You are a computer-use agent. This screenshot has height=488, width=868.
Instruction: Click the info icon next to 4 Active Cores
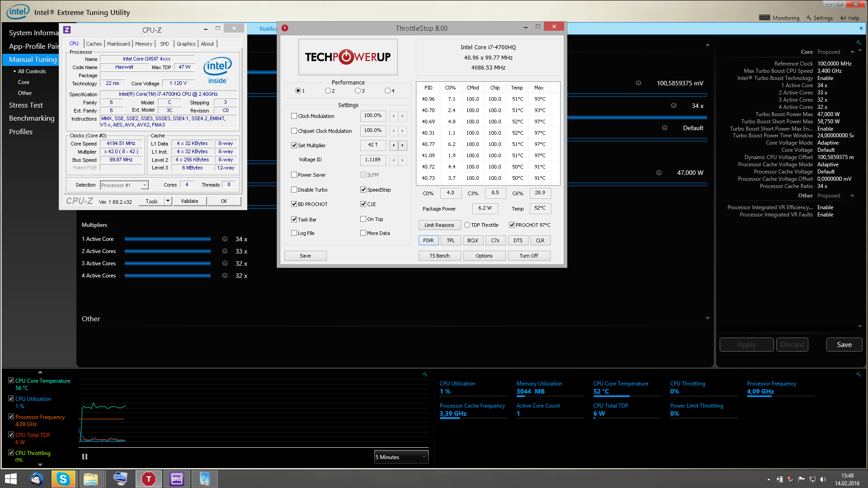point(225,276)
